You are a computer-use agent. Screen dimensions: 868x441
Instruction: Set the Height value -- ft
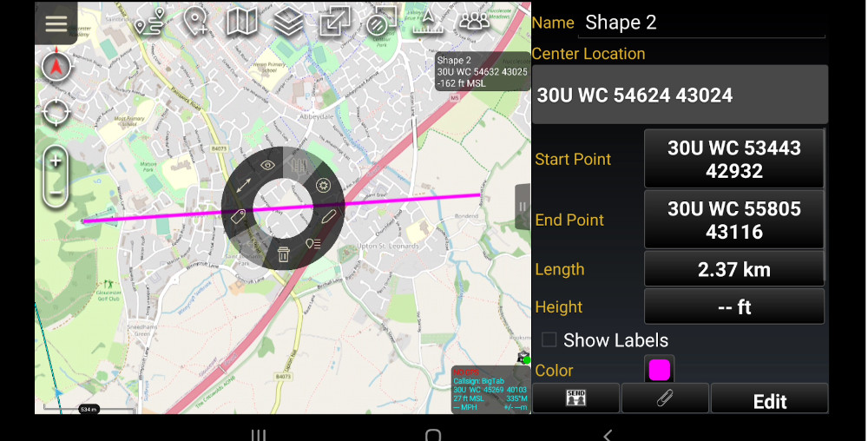point(734,306)
